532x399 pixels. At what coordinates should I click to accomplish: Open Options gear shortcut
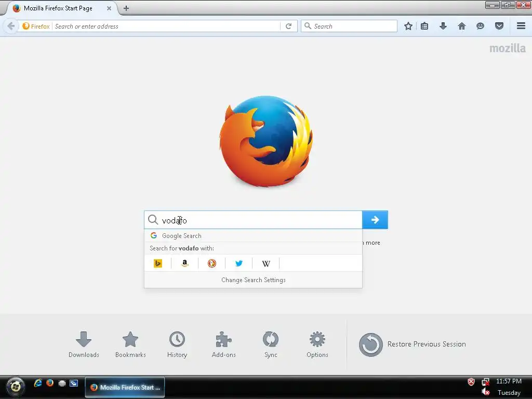tap(317, 345)
